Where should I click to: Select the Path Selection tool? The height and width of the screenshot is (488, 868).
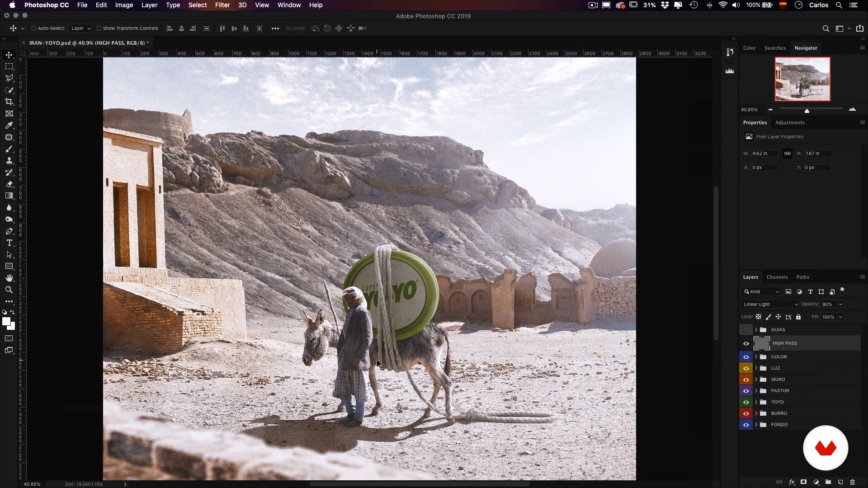(9, 254)
